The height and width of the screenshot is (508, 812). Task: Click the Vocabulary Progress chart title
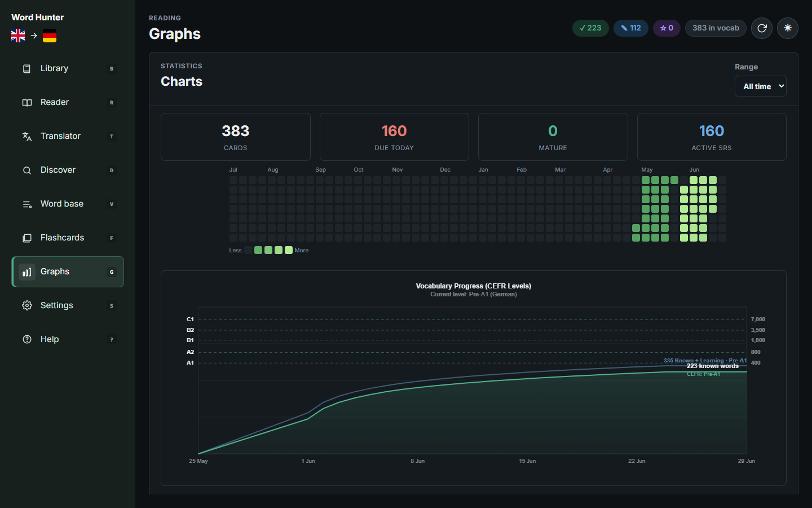474,286
